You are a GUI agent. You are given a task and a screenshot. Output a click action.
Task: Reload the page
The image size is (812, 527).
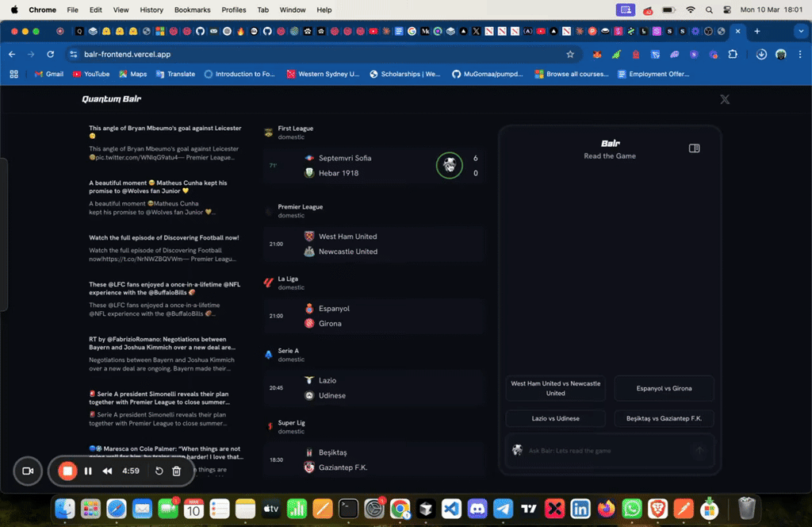click(x=50, y=55)
